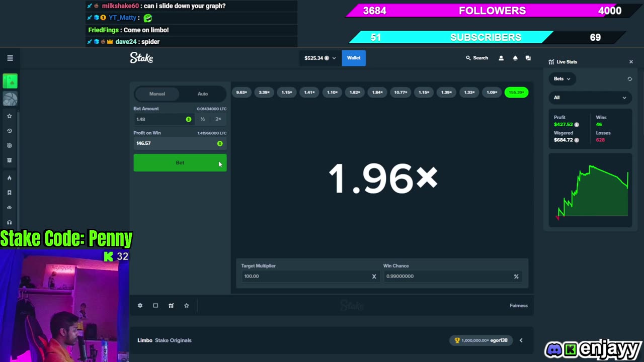This screenshot has height=362, width=644.
Task: Open Challenges target icon in sidebar
Action: 9,146
